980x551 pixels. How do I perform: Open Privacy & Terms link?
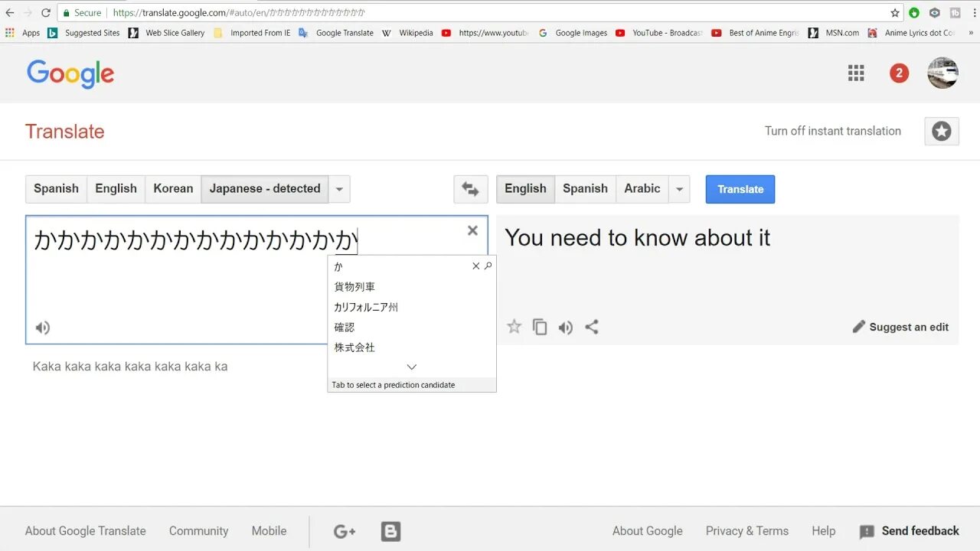[x=746, y=531]
